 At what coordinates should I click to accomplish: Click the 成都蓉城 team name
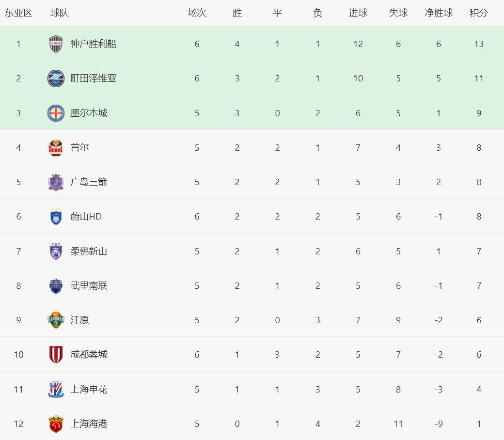pyautogui.click(x=89, y=355)
